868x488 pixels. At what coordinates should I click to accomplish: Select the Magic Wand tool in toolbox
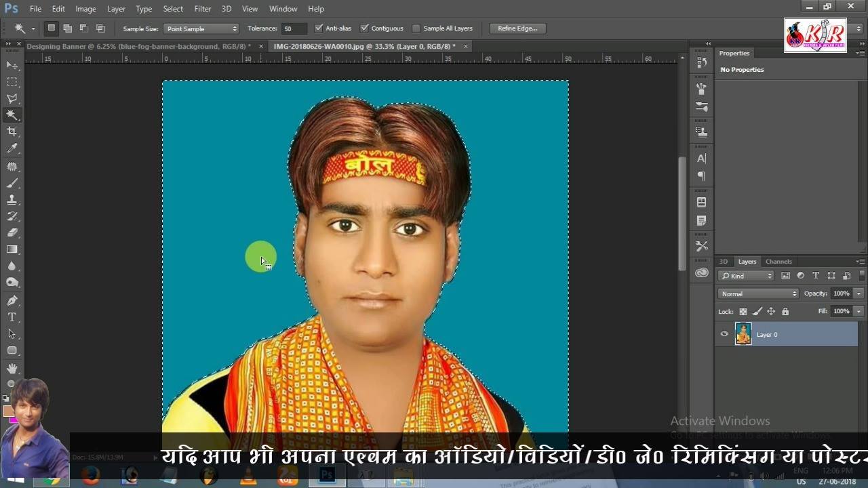(x=12, y=115)
